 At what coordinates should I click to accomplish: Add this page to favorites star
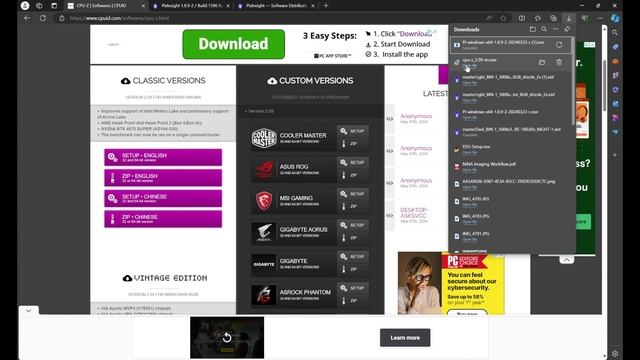pos(503,18)
